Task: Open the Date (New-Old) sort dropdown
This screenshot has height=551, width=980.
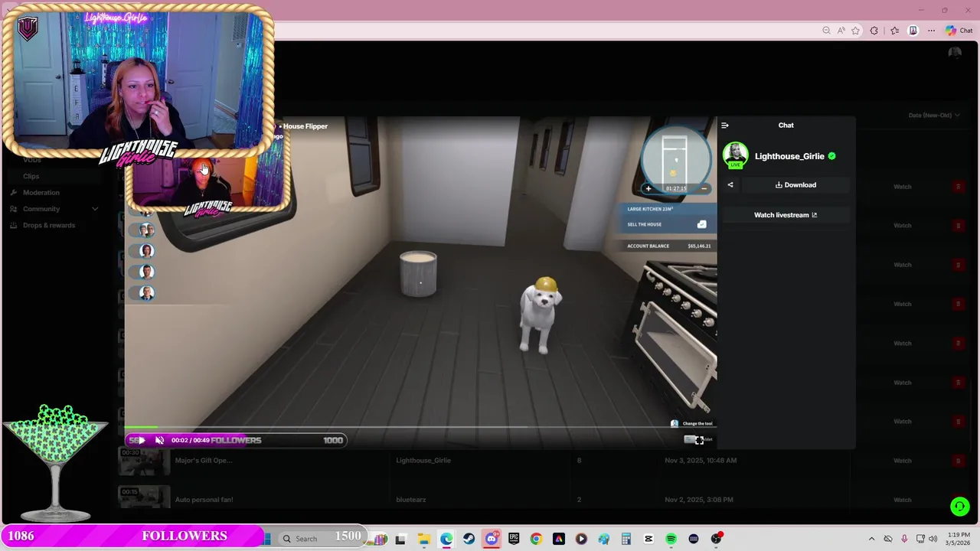Action: pyautogui.click(x=934, y=115)
